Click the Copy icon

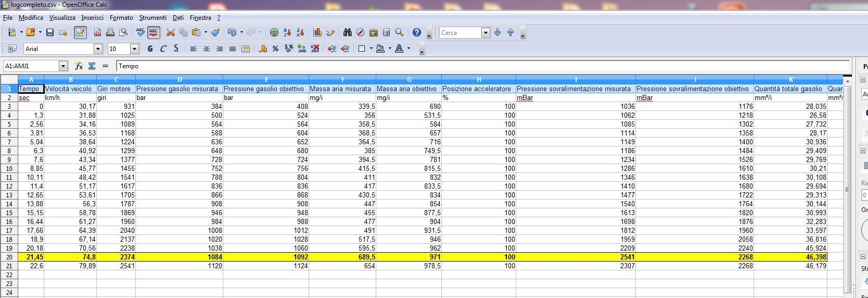coord(183,32)
